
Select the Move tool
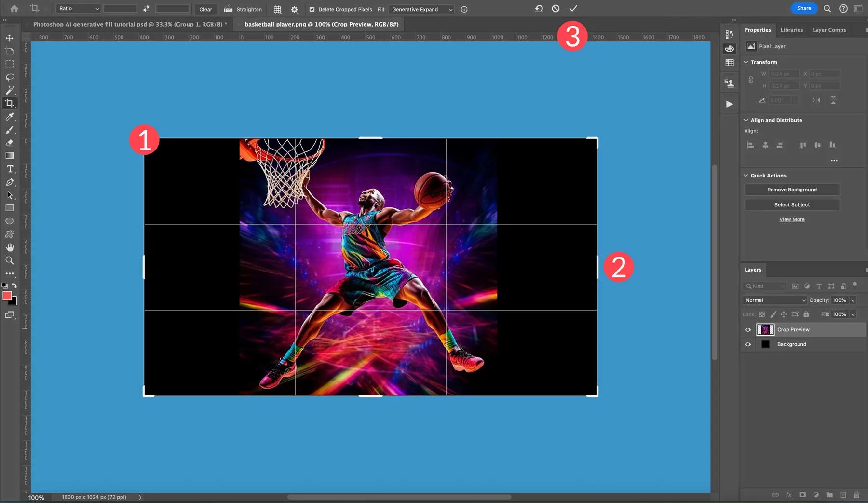pos(10,37)
